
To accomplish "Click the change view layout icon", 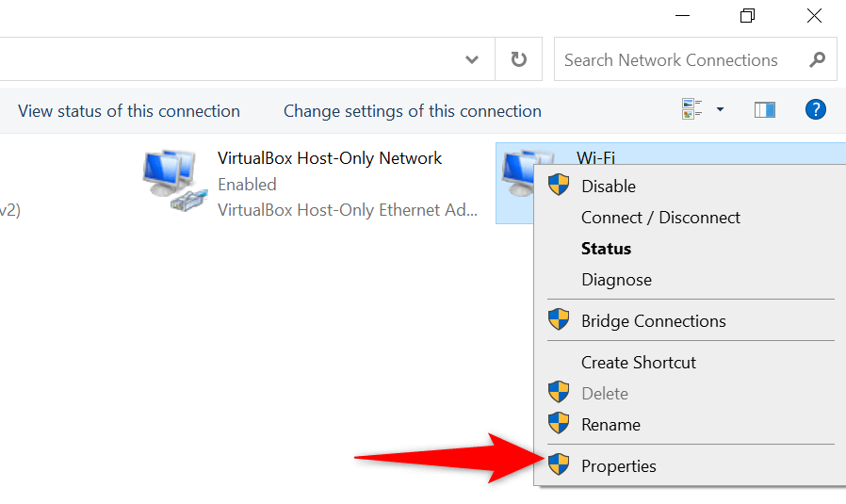I will pyautogui.click(x=692, y=110).
